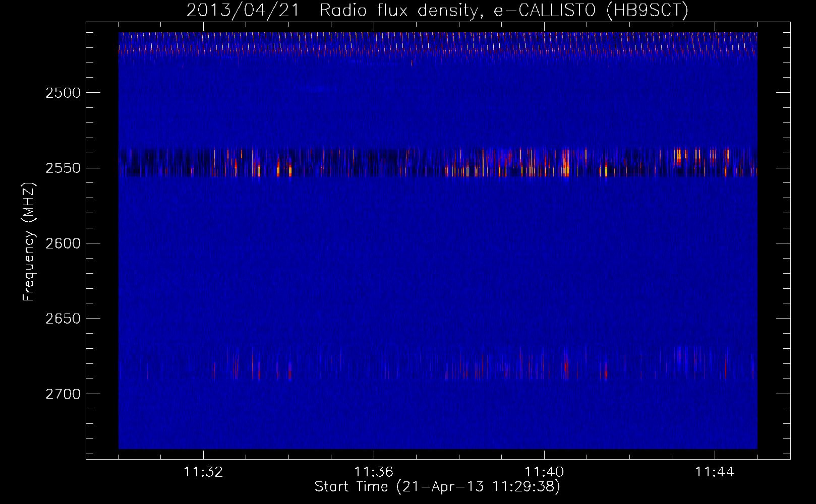Select the 2650 frequency axis label
The image size is (816, 504).
[x=63, y=319]
